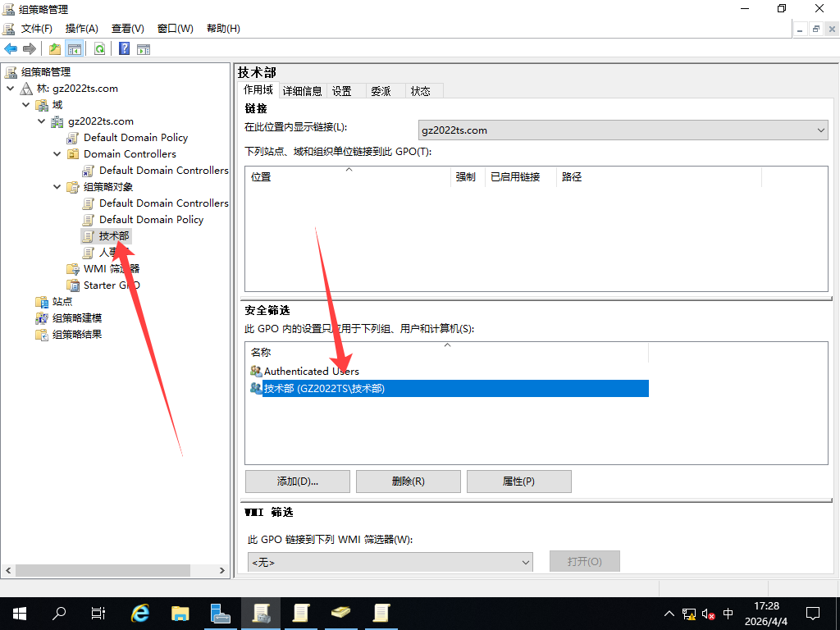Collapse the Domain Controllers tree node
Viewport: 840px width, 630px height.
[57, 154]
